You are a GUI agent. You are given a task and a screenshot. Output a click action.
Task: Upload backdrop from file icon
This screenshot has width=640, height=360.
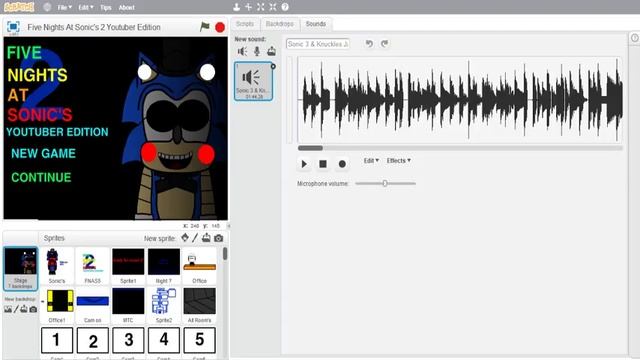tap(24, 309)
